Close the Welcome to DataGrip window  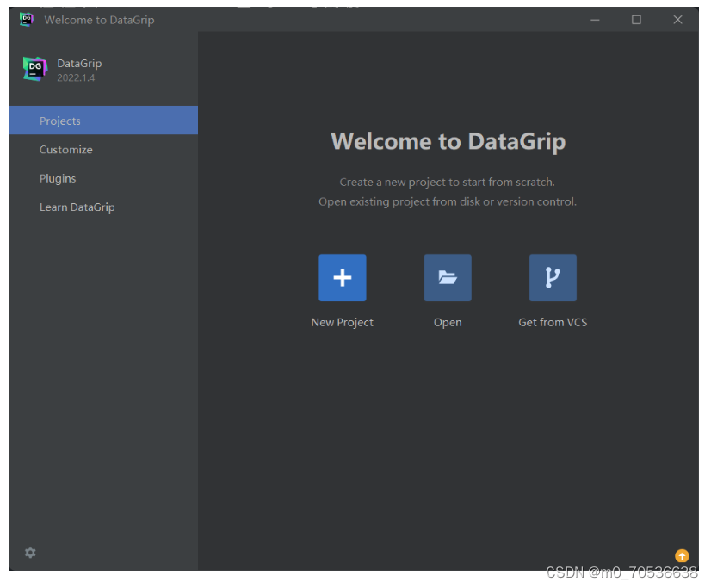point(677,20)
